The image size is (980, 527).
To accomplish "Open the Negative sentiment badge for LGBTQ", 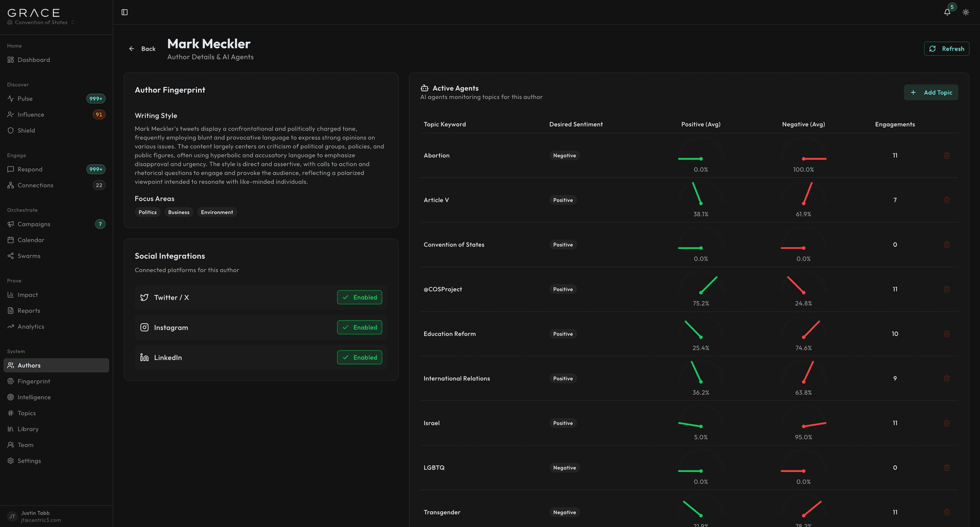I will pyautogui.click(x=565, y=468).
